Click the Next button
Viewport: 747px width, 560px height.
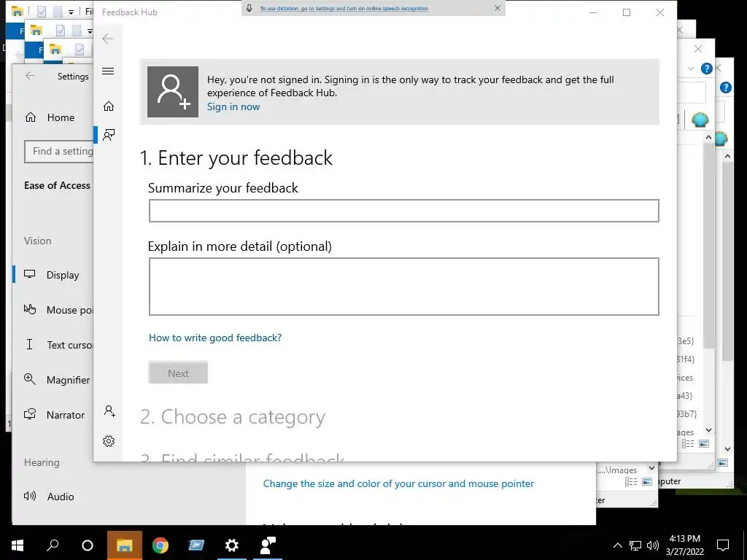[x=178, y=373]
